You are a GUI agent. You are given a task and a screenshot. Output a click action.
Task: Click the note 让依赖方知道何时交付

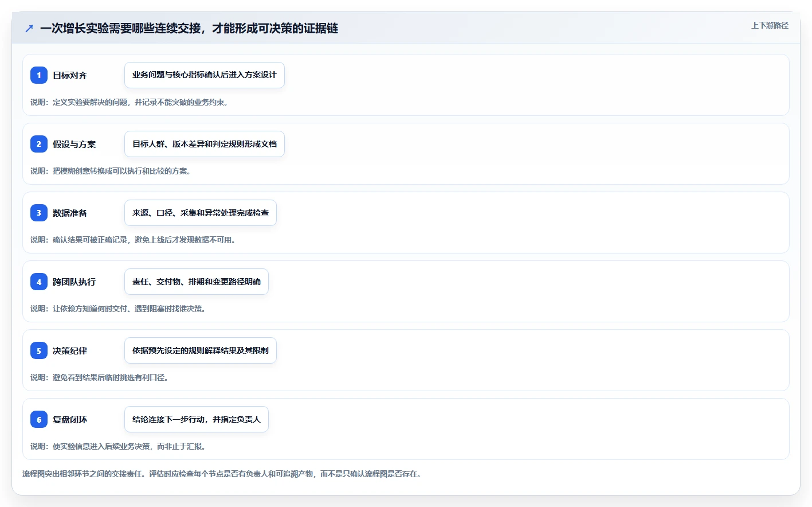tap(90, 309)
